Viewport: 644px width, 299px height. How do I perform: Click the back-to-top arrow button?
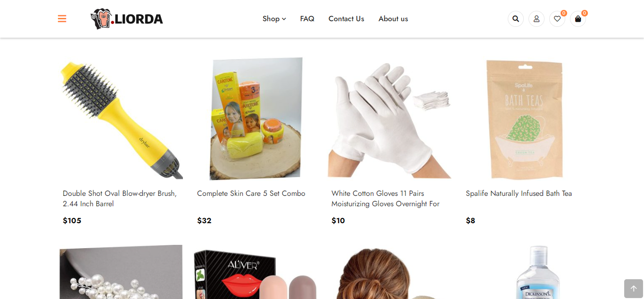[x=634, y=289]
